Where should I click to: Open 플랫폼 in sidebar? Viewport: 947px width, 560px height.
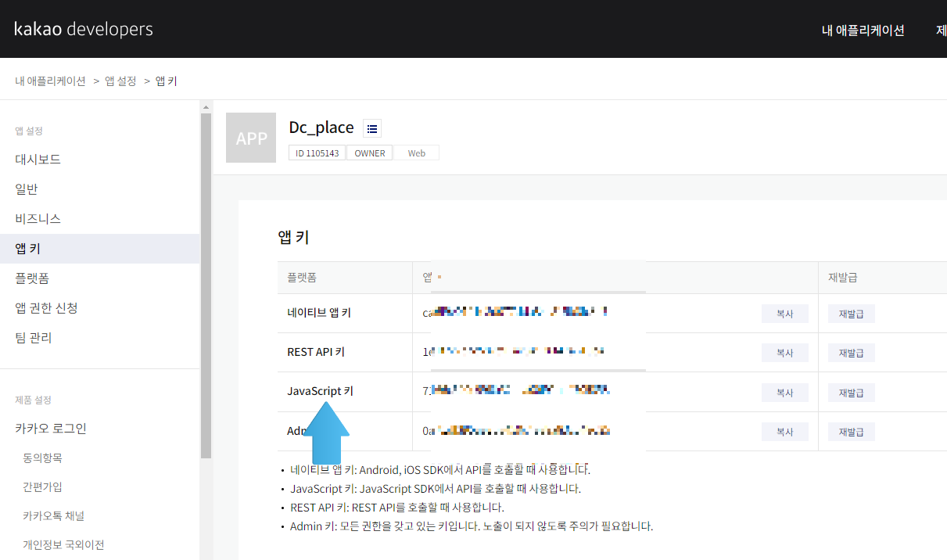(x=32, y=278)
